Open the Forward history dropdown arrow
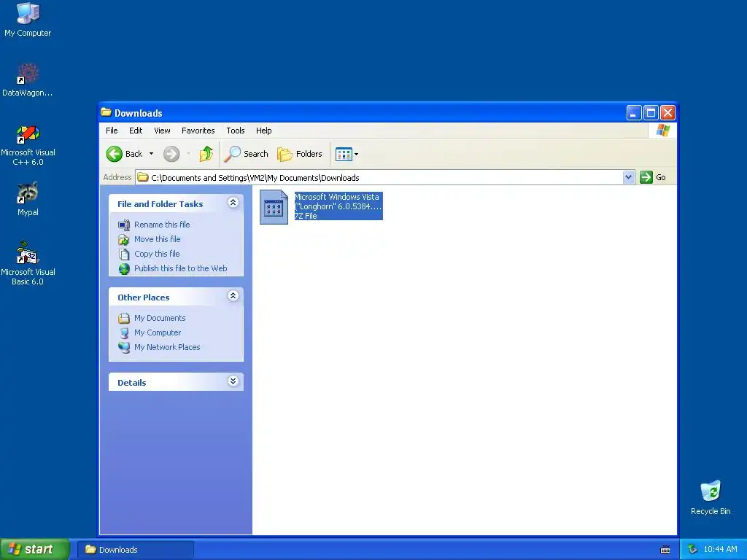This screenshot has height=560, width=747. pyautogui.click(x=189, y=154)
